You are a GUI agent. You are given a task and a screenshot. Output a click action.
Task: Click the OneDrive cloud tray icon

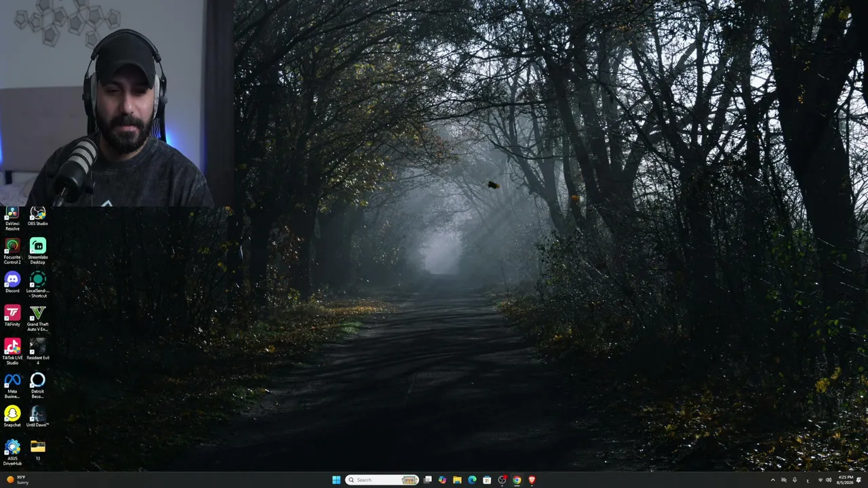pyautogui.click(x=784, y=480)
